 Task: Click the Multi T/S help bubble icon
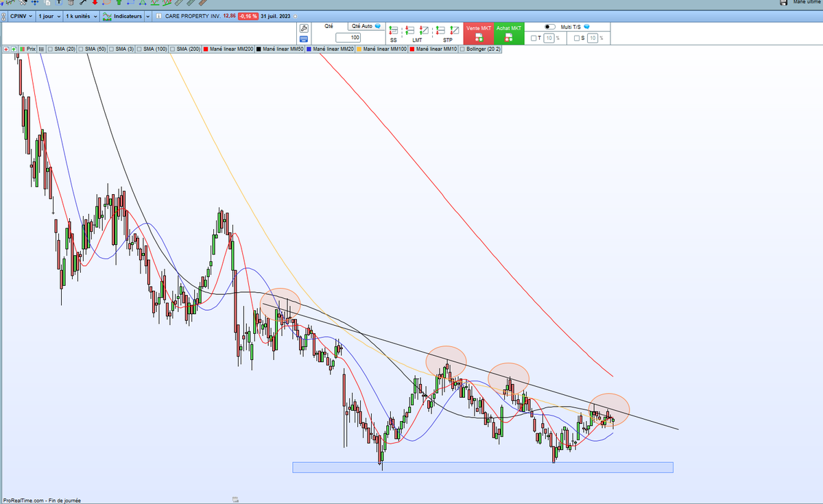[x=587, y=26]
